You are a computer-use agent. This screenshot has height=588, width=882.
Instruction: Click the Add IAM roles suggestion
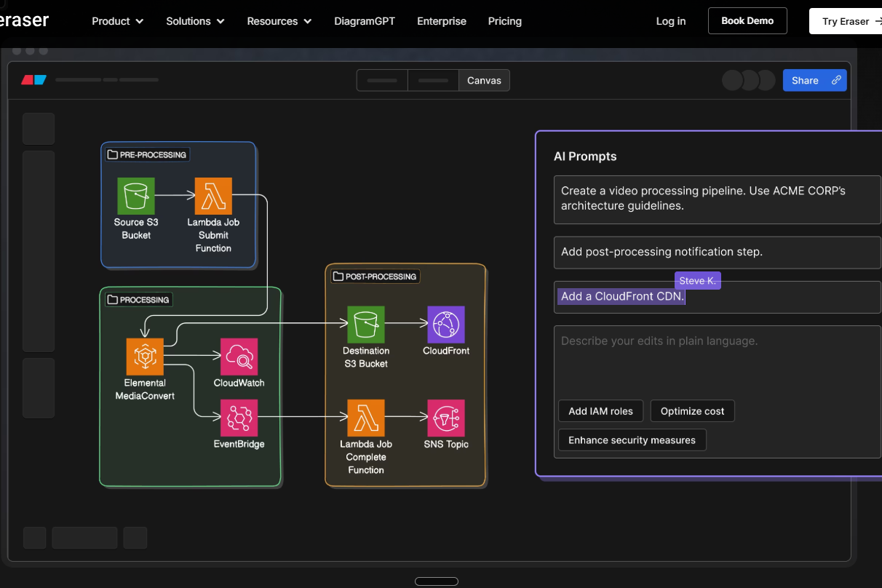(600, 411)
